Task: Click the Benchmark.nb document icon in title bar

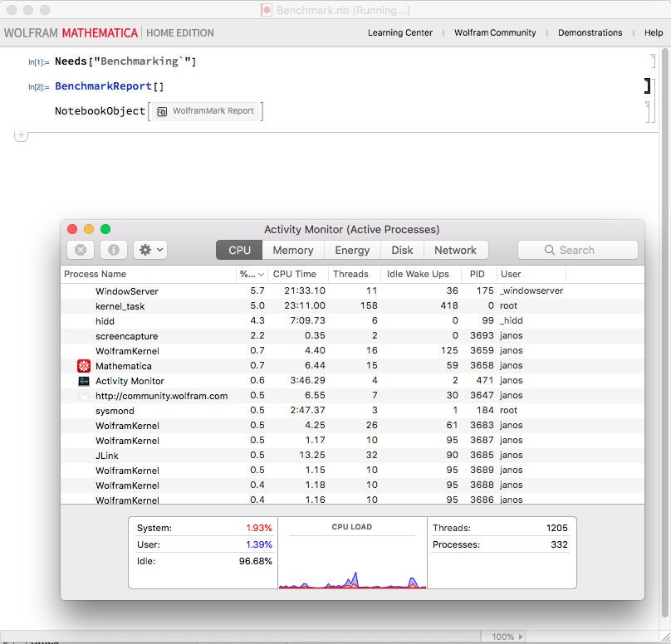Action: tap(267, 10)
